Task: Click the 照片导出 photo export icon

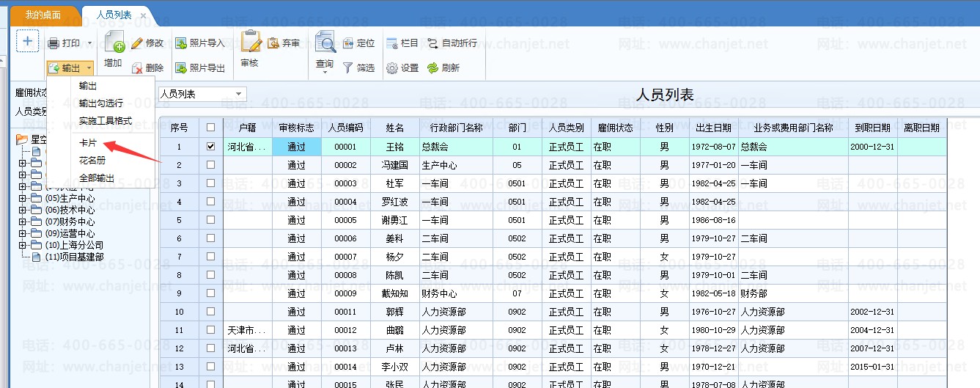Action: [181, 68]
